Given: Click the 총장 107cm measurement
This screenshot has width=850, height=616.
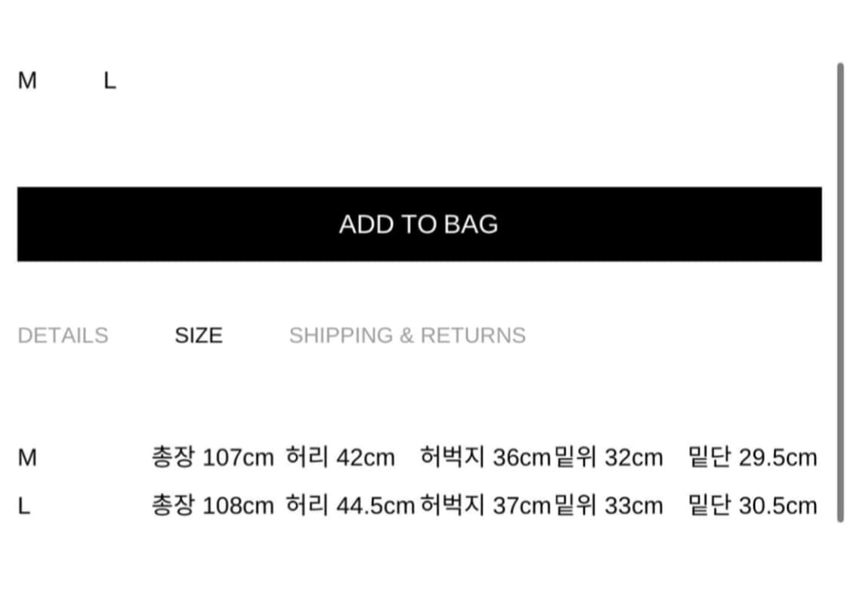Looking at the screenshot, I should coord(213,457).
